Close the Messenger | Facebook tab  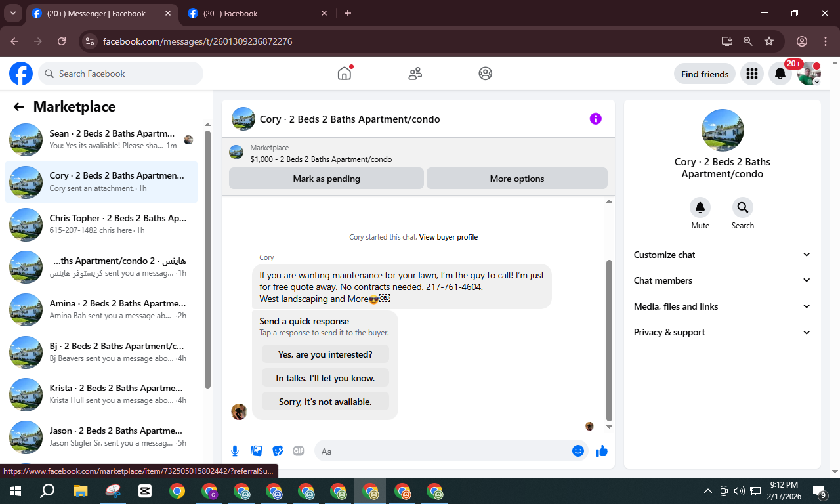168,13
